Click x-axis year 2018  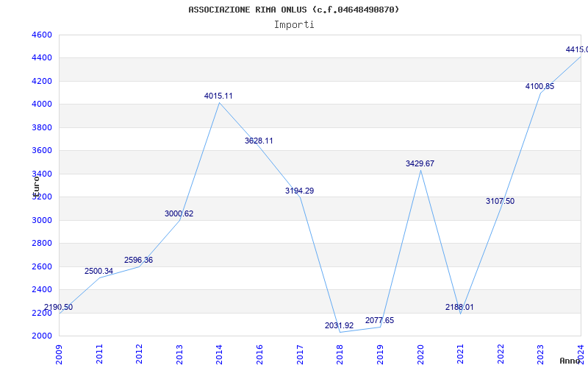[340, 355]
